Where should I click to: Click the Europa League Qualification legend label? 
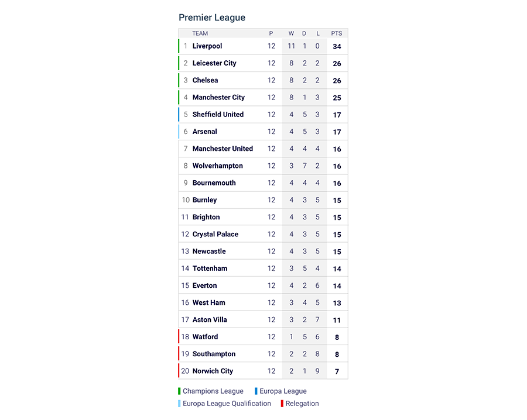[x=227, y=404]
